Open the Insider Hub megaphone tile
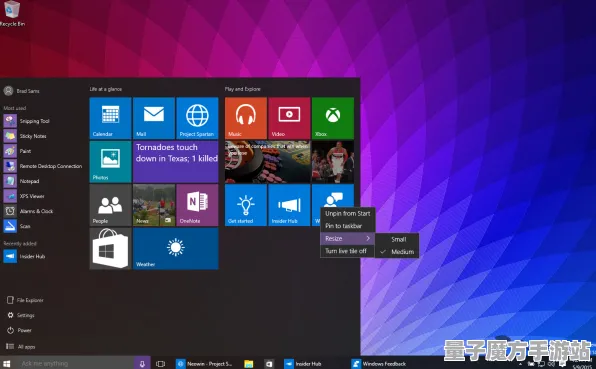This screenshot has width=596, height=369. (x=289, y=205)
